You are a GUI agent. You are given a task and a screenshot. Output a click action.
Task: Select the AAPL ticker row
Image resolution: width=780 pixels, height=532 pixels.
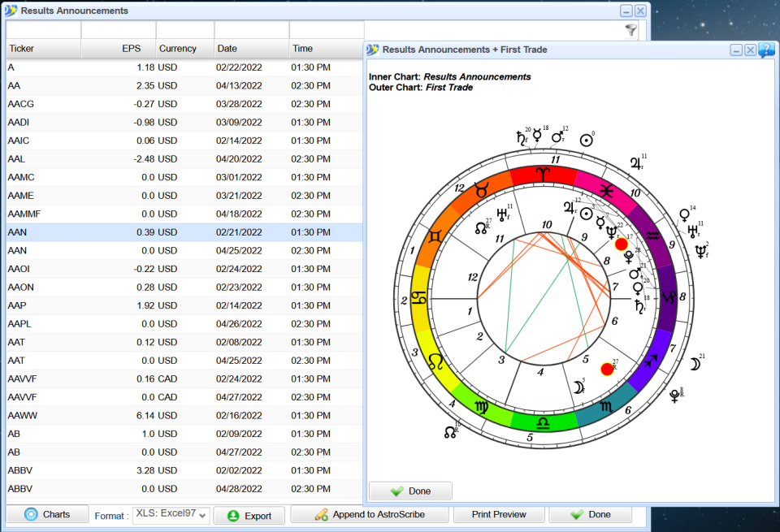184,324
